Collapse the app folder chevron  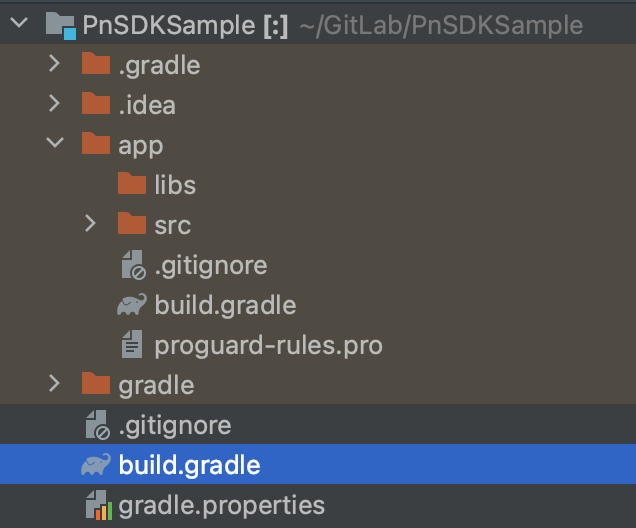click(55, 143)
